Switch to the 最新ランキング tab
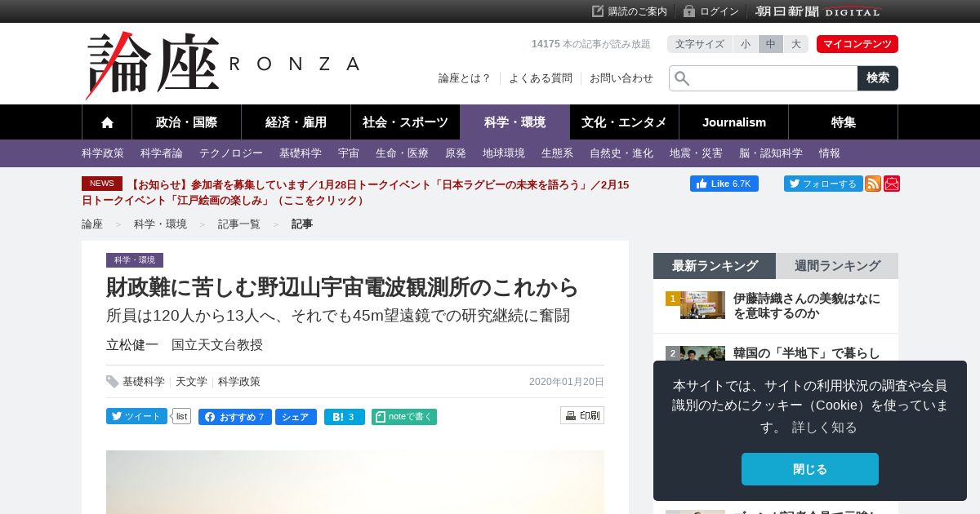Image resolution: width=980 pixels, height=514 pixels. coord(715,266)
